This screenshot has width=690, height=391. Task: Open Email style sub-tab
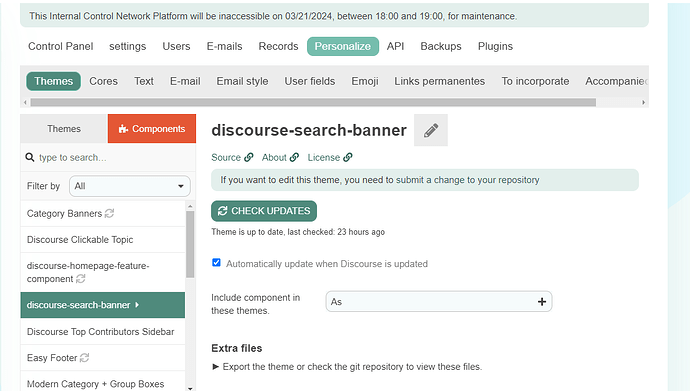pos(242,81)
